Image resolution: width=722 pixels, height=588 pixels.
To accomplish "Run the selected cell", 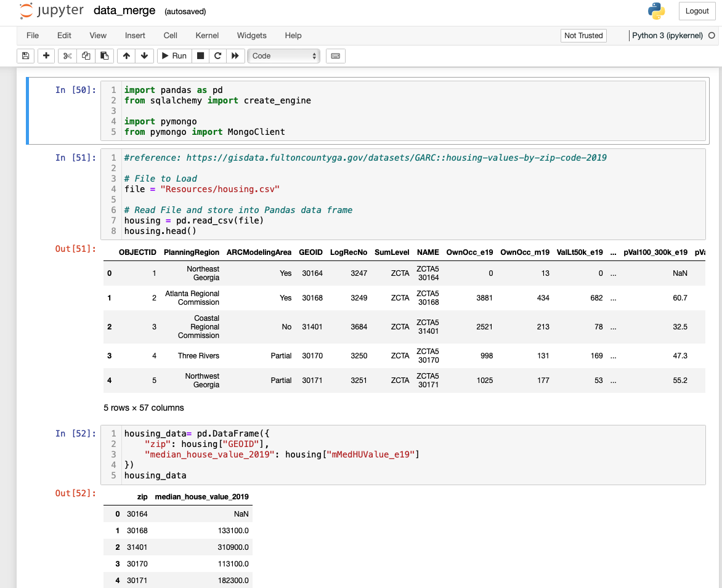I will [x=173, y=56].
